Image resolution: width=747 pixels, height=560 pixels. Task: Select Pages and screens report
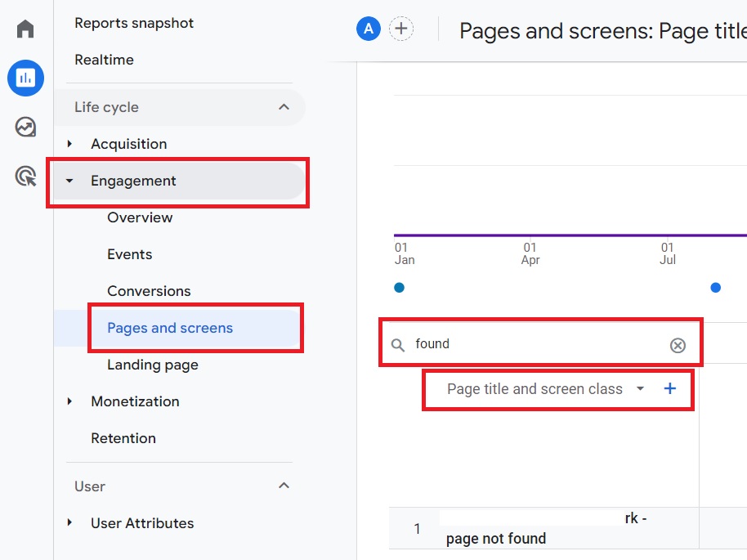point(170,328)
